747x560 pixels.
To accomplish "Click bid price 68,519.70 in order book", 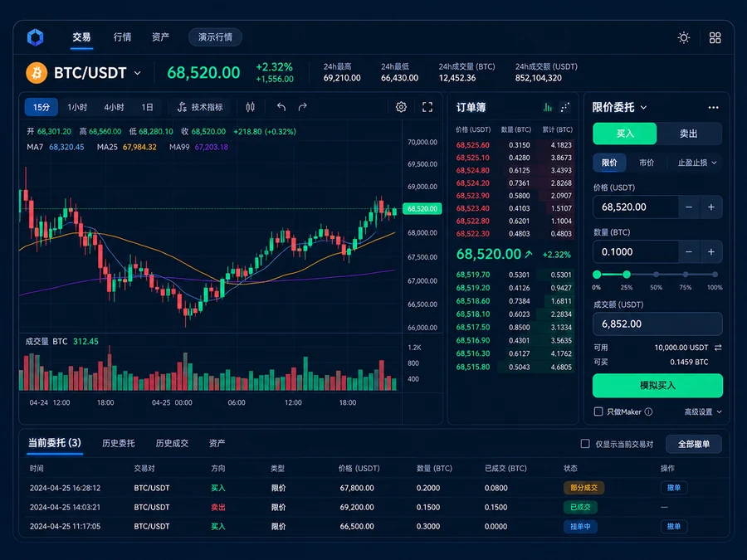I will 472,275.
